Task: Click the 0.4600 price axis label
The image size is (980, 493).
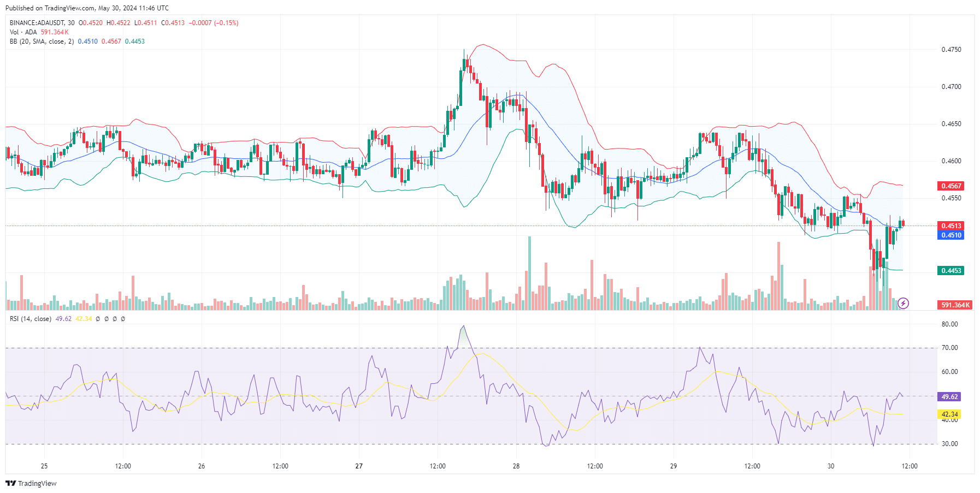Action: (951, 161)
